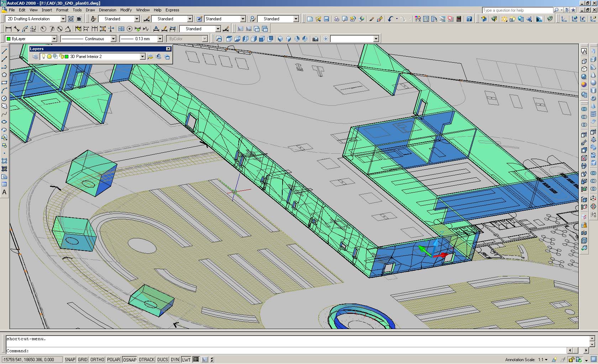
Task: Pick the Multiline Text tool
Action: click(x=4, y=192)
